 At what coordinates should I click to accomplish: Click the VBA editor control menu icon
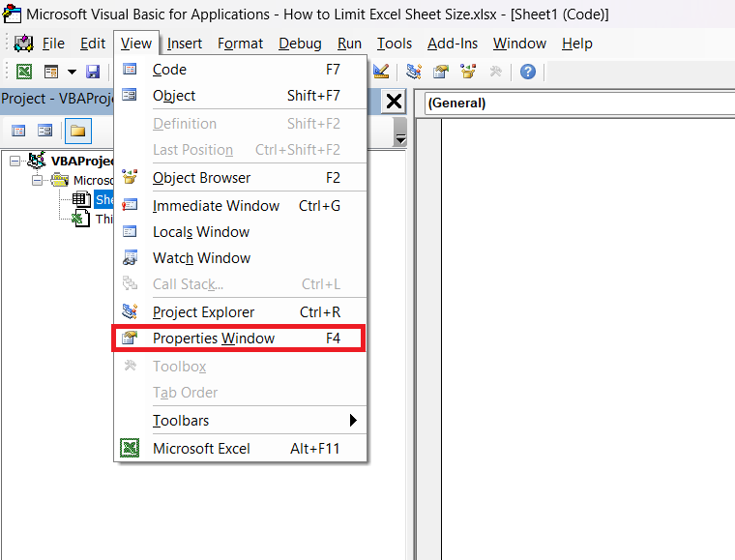[12, 15]
